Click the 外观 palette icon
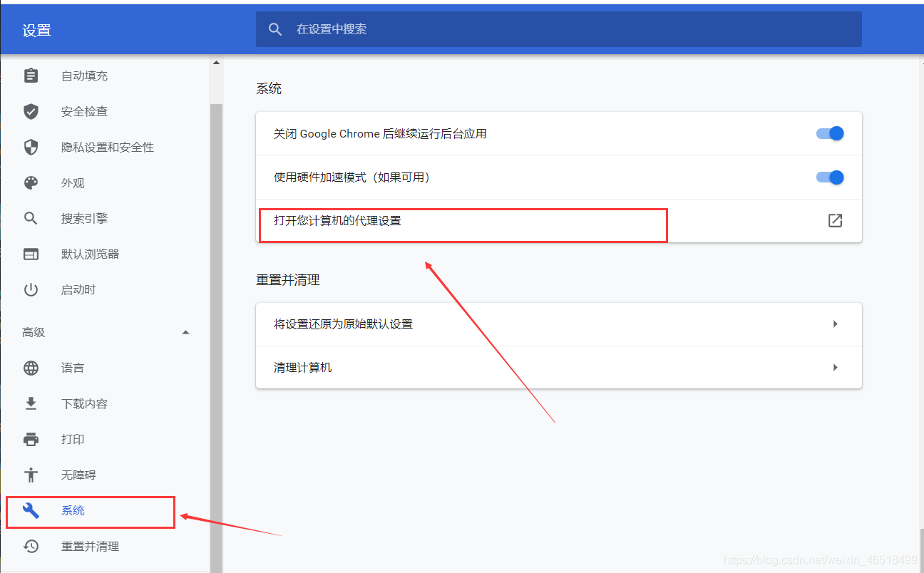 (x=31, y=182)
